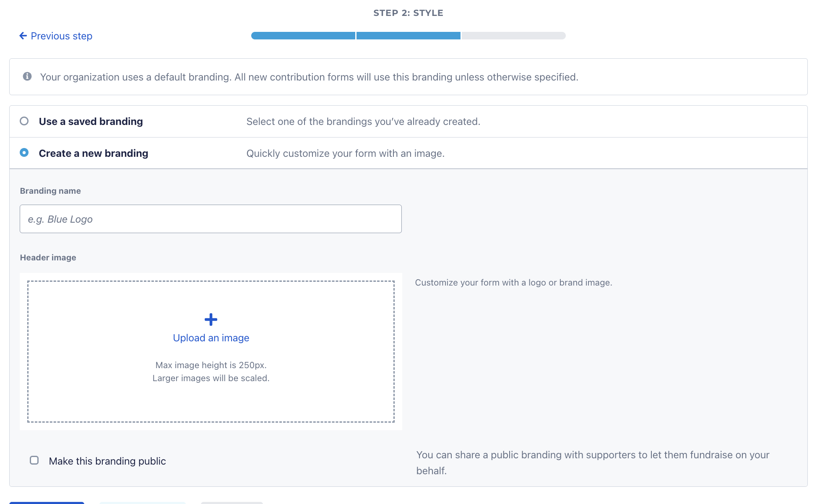
Task: Click the info icon in branding notice
Action: click(x=27, y=76)
